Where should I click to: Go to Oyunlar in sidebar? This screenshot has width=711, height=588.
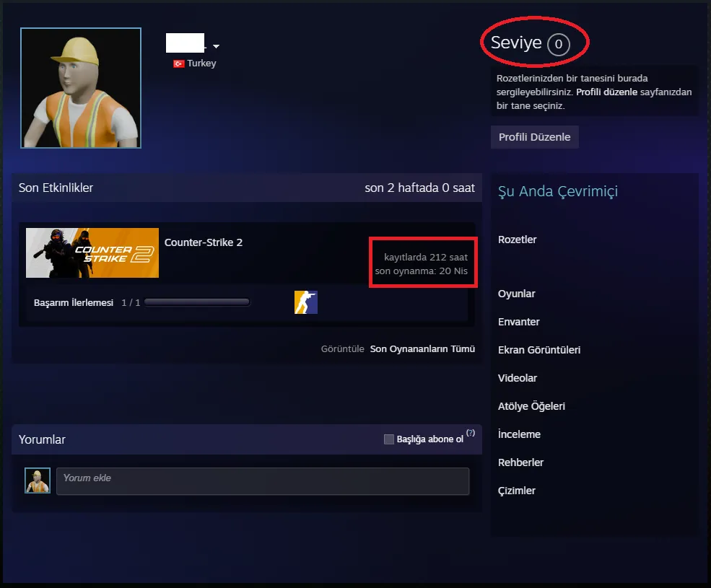point(516,294)
